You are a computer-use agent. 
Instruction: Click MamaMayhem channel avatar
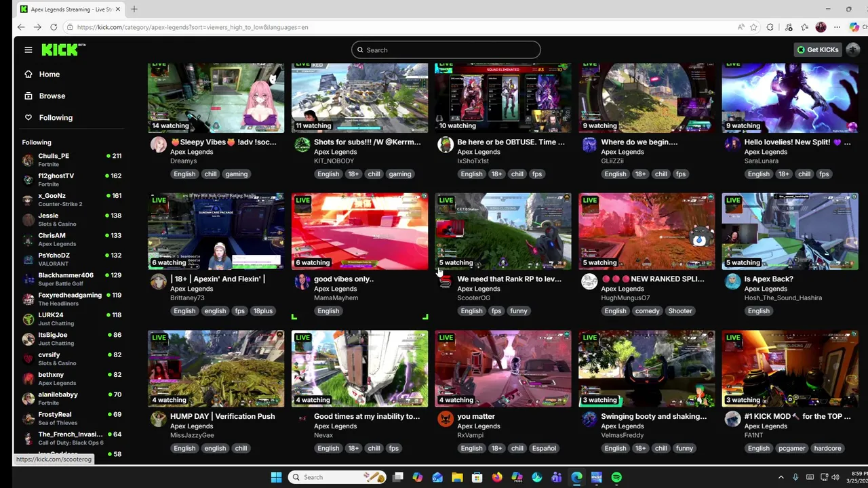point(302,281)
